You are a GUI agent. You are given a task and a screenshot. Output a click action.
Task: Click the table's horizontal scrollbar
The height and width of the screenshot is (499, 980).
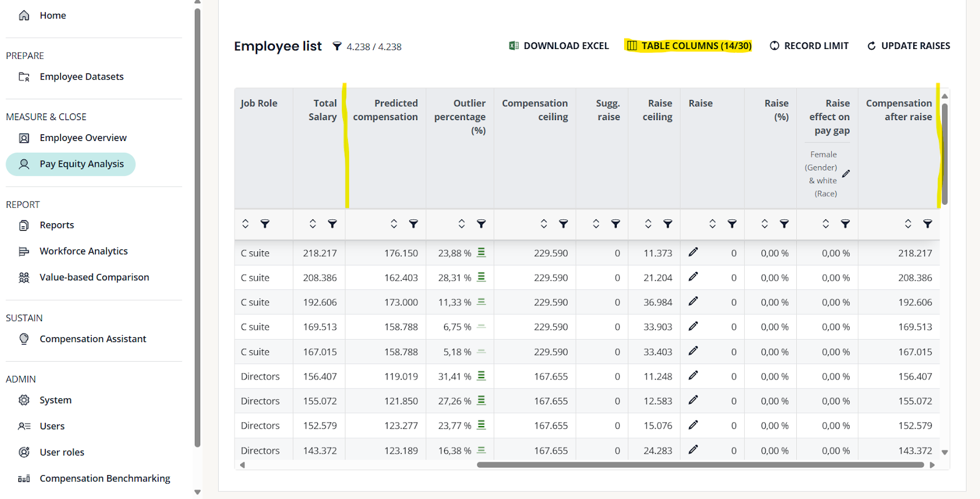coord(699,465)
